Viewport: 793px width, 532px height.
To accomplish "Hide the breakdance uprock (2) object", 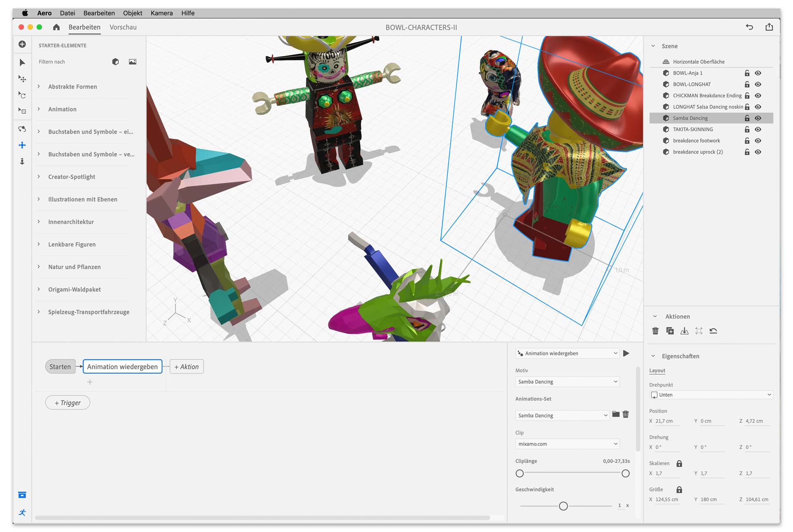I will [758, 152].
